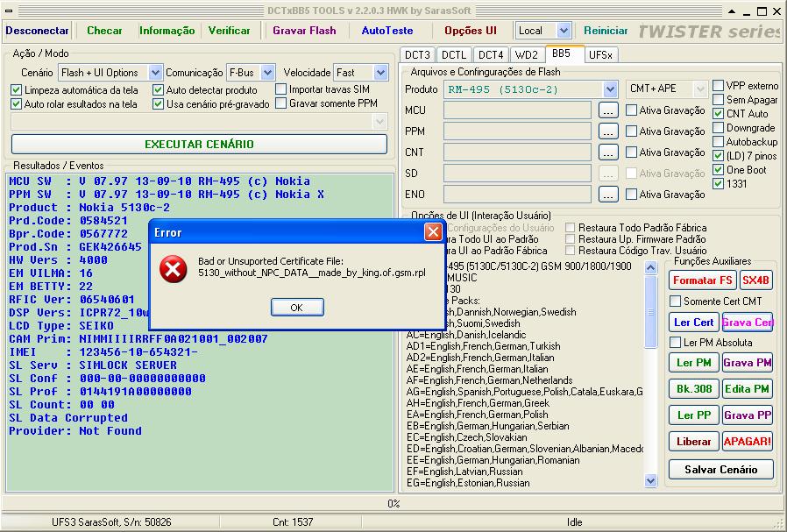Browse for PPM file with ... button
Screen dimensions: 787x532
click(x=608, y=131)
